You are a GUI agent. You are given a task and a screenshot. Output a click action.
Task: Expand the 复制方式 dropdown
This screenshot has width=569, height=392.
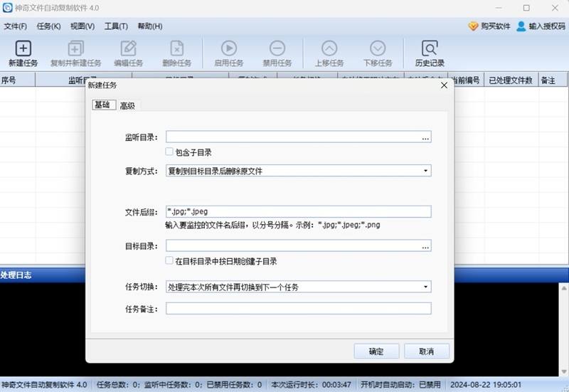(x=425, y=171)
